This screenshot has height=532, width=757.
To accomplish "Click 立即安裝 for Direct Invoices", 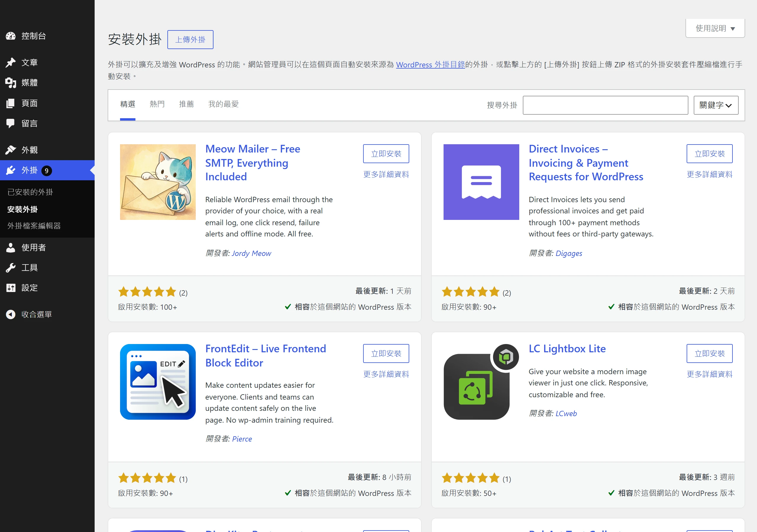I will pyautogui.click(x=709, y=154).
